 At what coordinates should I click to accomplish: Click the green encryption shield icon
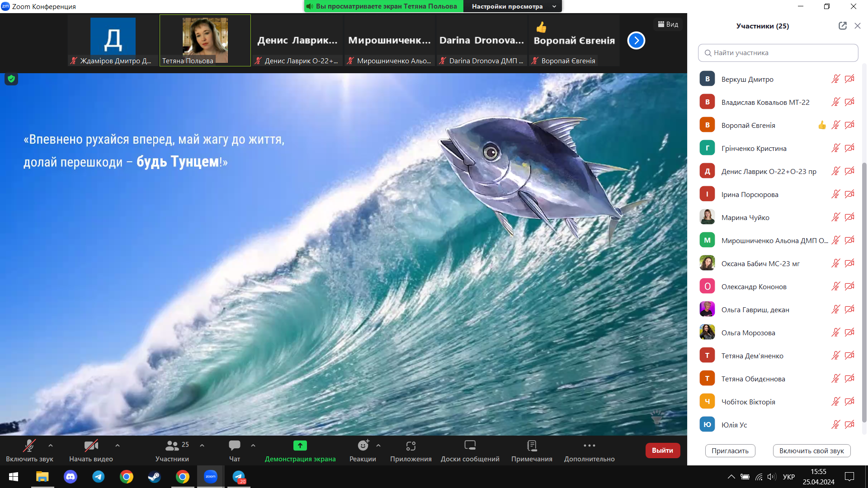coord(11,79)
